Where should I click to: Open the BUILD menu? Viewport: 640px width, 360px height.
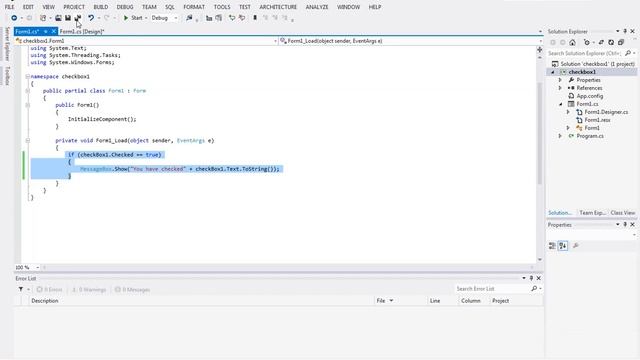coord(101,7)
